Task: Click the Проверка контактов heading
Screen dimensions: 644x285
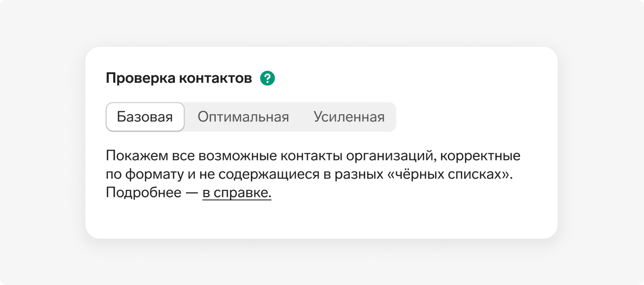Action: 179,79
